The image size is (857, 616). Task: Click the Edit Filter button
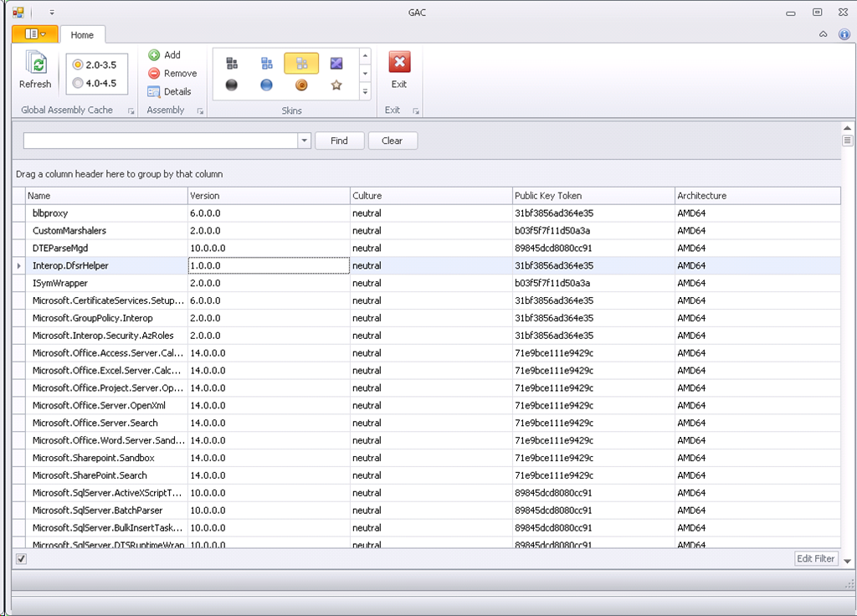coord(816,558)
